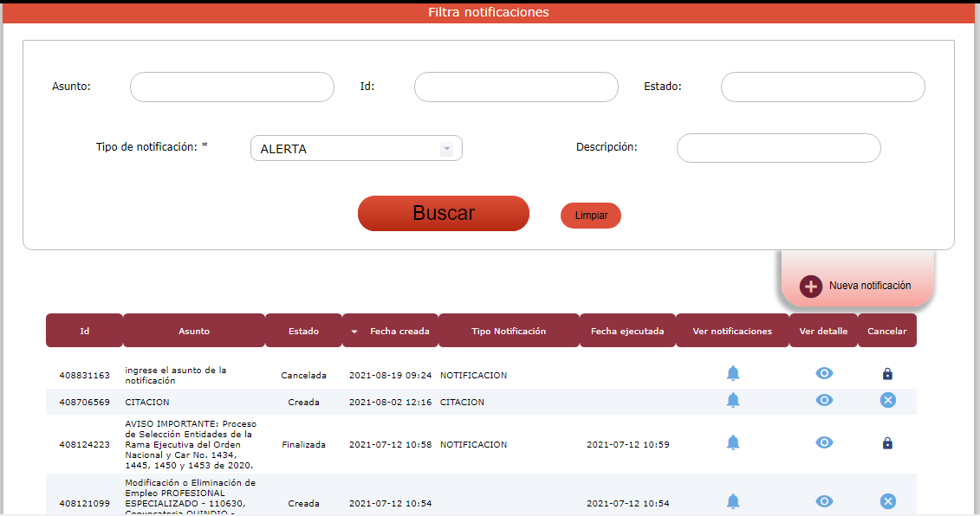
Task: View detail eye icon for notification 408831163
Action: click(824, 373)
